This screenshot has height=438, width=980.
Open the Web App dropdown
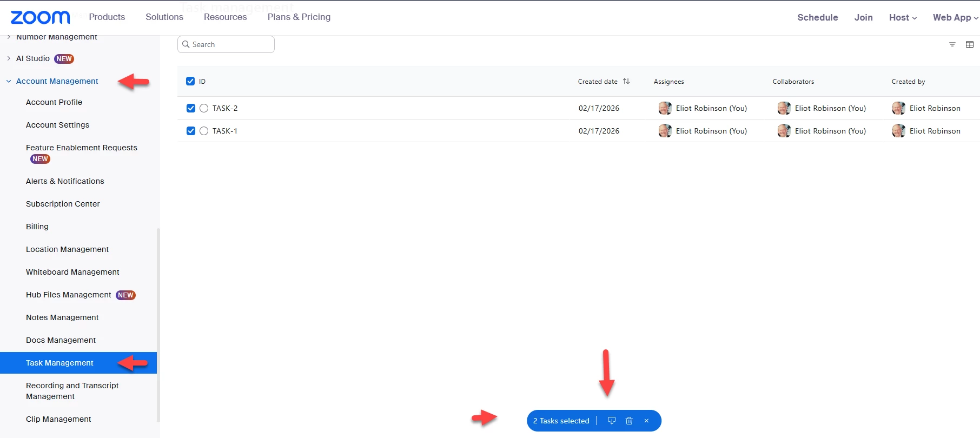pyautogui.click(x=956, y=17)
